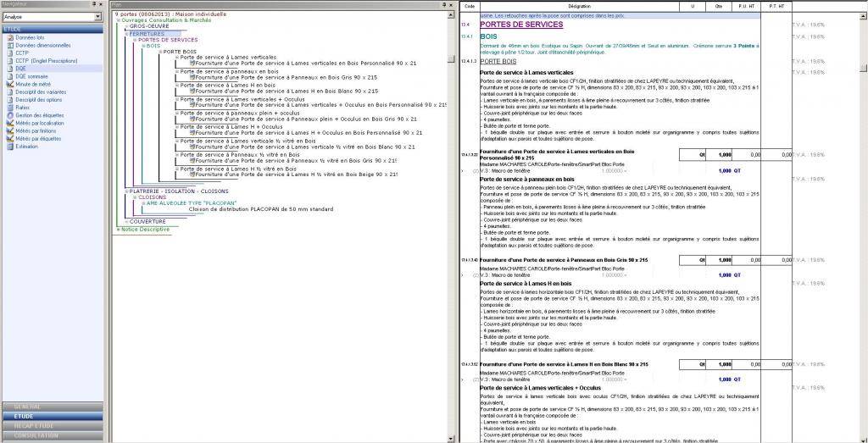Switch to the GENERAL section tab

pos(52,407)
